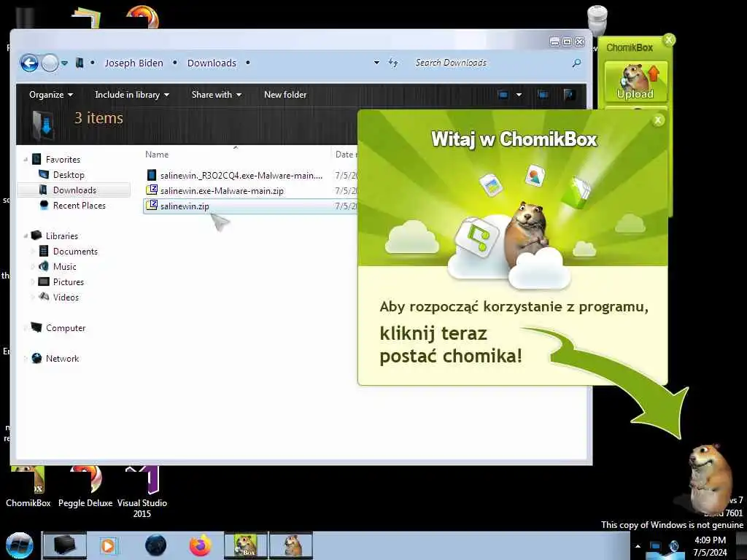Close the ChomikBox sidebar widget

click(669, 39)
